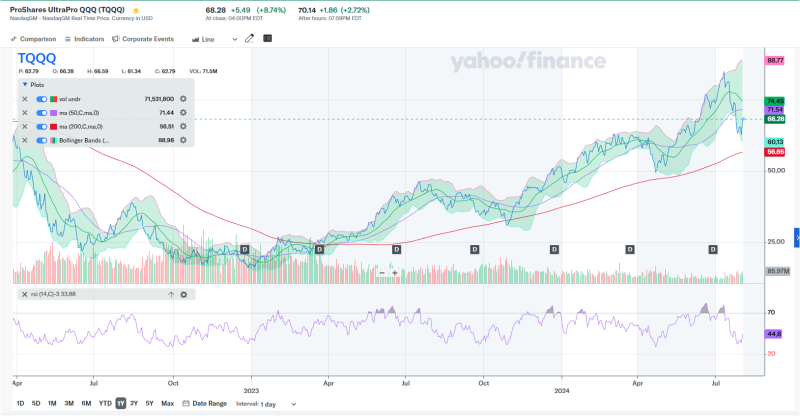The image size is (800, 416).
Task: Remove Bollinger Bands plot with X icon
Action: (x=25, y=141)
